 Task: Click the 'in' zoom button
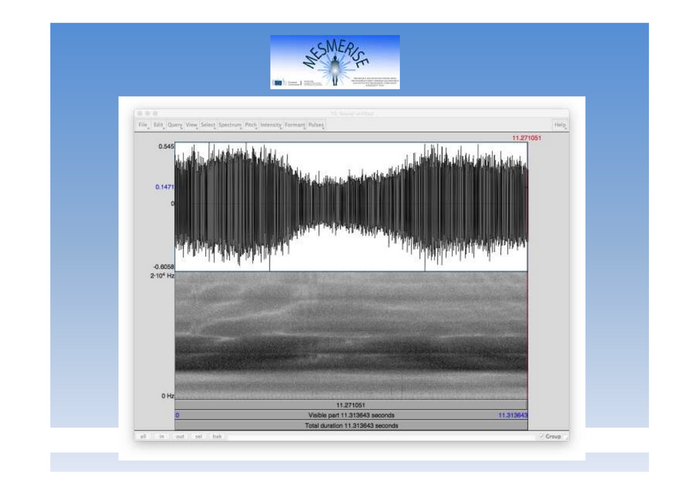pyautogui.click(x=162, y=437)
